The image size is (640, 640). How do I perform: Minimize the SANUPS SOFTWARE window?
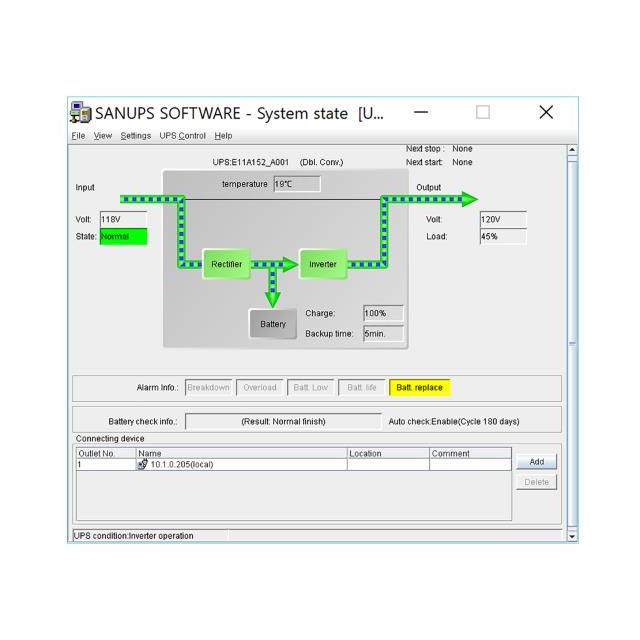pyautogui.click(x=421, y=112)
